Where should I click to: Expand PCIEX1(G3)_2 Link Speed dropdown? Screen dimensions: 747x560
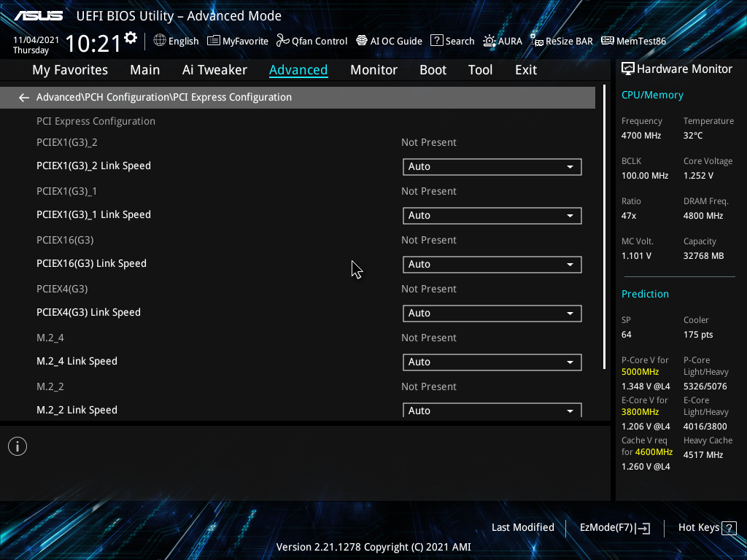[x=492, y=167]
